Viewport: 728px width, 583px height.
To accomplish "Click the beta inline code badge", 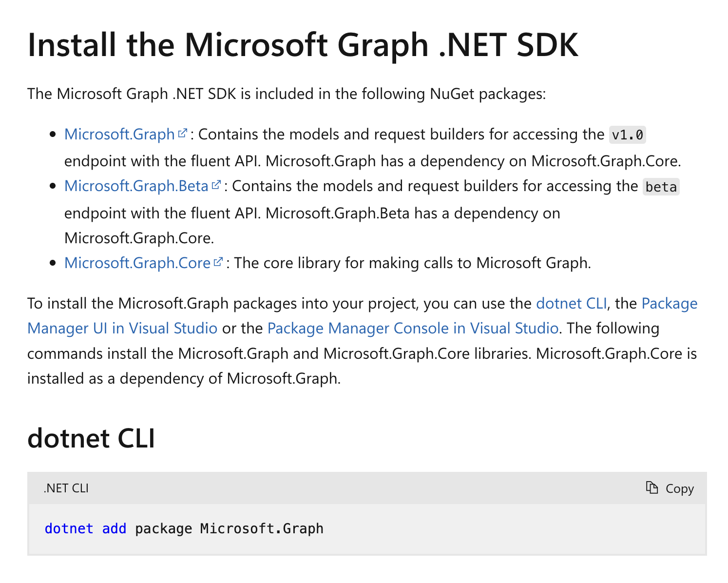I will pos(661,186).
